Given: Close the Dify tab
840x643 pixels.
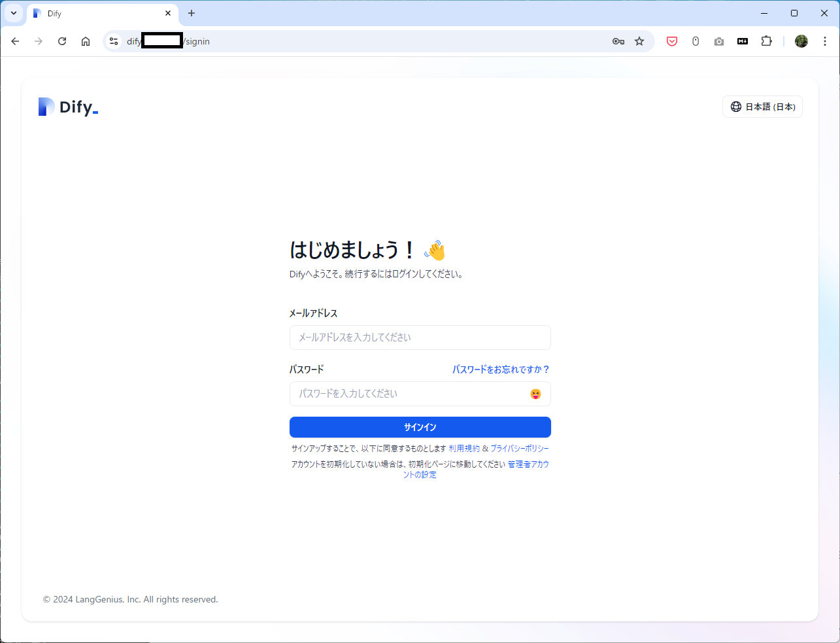Looking at the screenshot, I should click(x=168, y=13).
